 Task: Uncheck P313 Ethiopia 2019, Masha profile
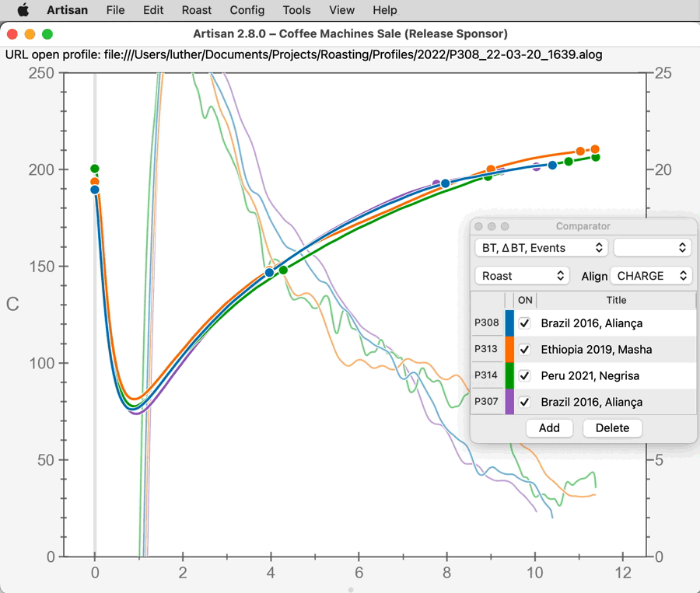(524, 350)
